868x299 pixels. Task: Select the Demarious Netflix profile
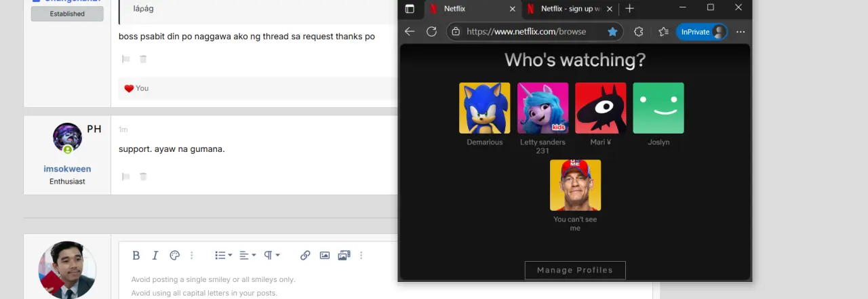[x=485, y=108]
